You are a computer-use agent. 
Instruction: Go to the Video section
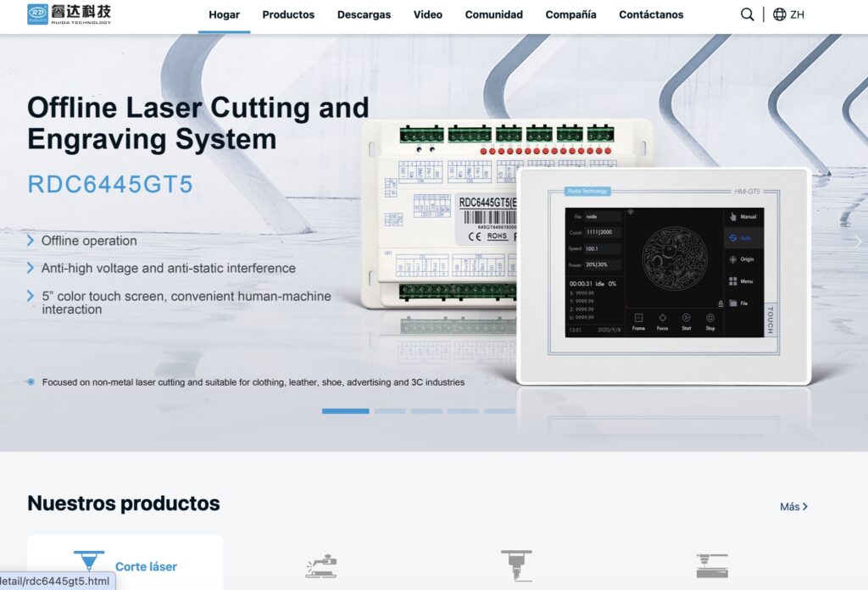coord(428,15)
